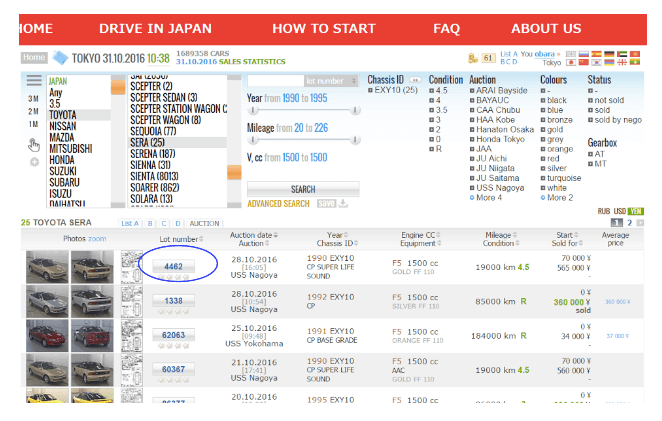
Task: Select the South Korean flag language
Action: [597, 62]
